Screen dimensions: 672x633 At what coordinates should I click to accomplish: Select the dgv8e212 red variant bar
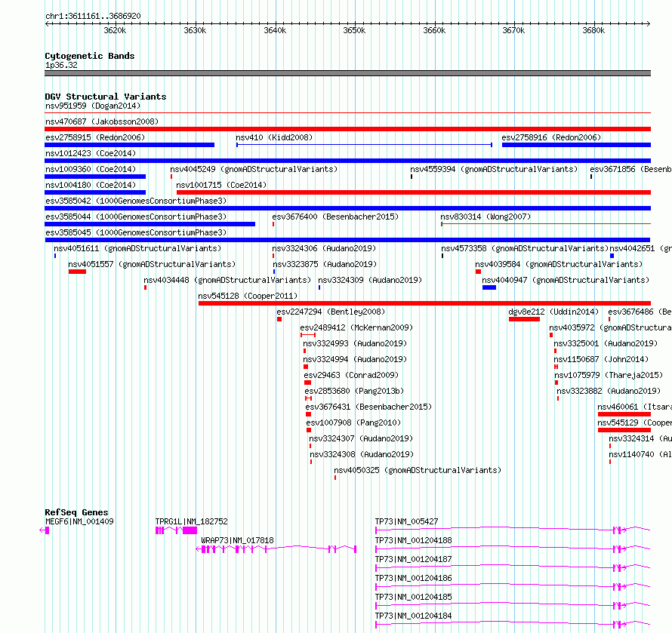pyautogui.click(x=524, y=319)
